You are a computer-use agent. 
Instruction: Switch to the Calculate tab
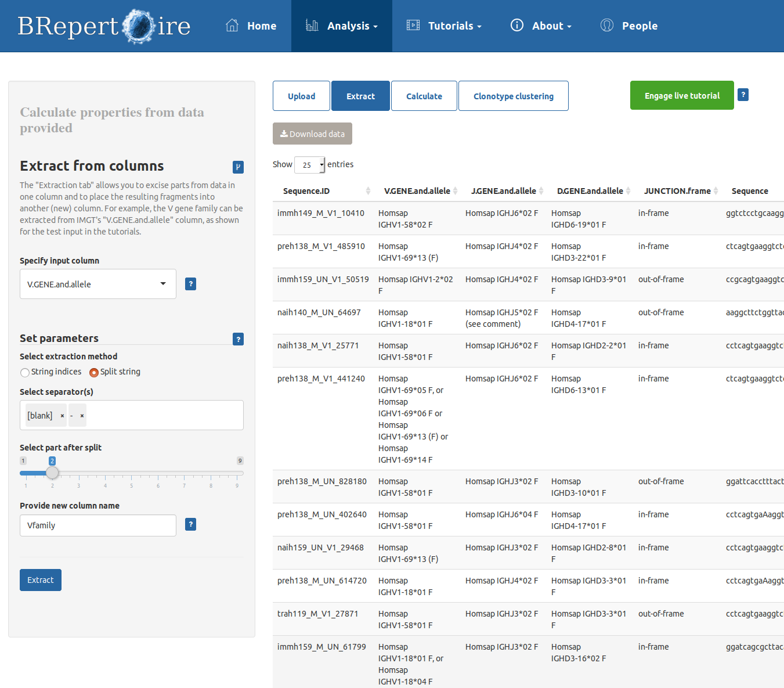coord(424,96)
